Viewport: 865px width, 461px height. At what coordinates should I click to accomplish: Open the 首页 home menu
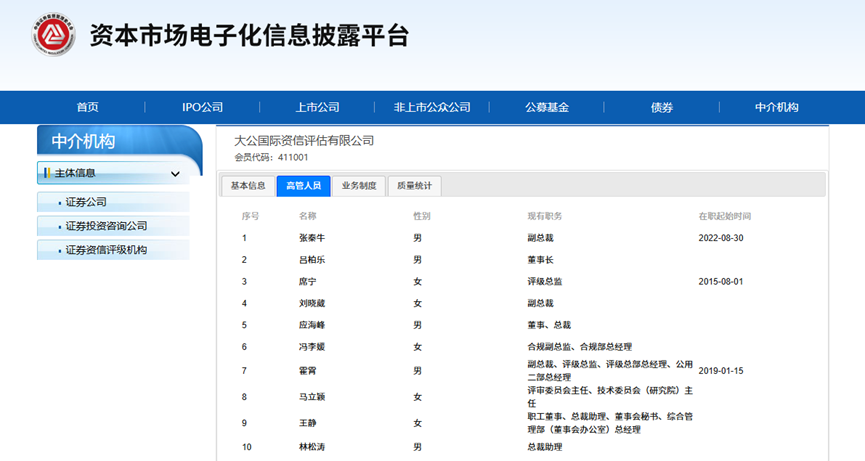tap(88, 108)
